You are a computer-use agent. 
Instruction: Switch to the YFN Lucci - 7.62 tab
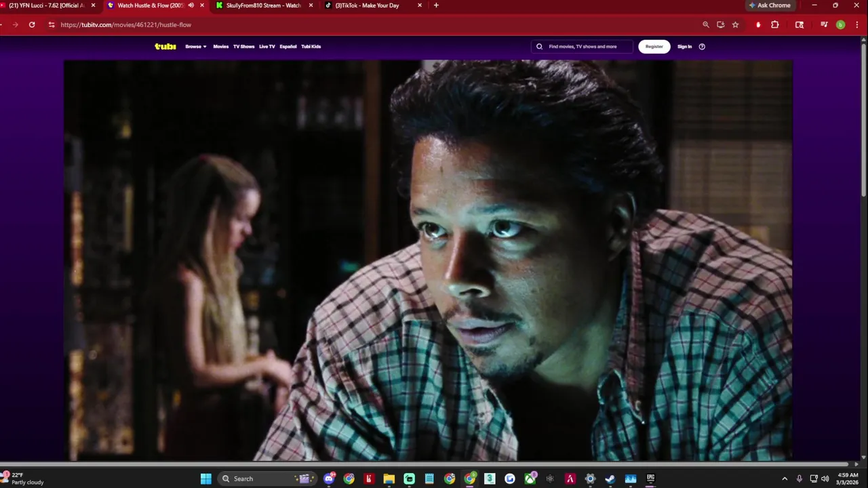point(46,5)
